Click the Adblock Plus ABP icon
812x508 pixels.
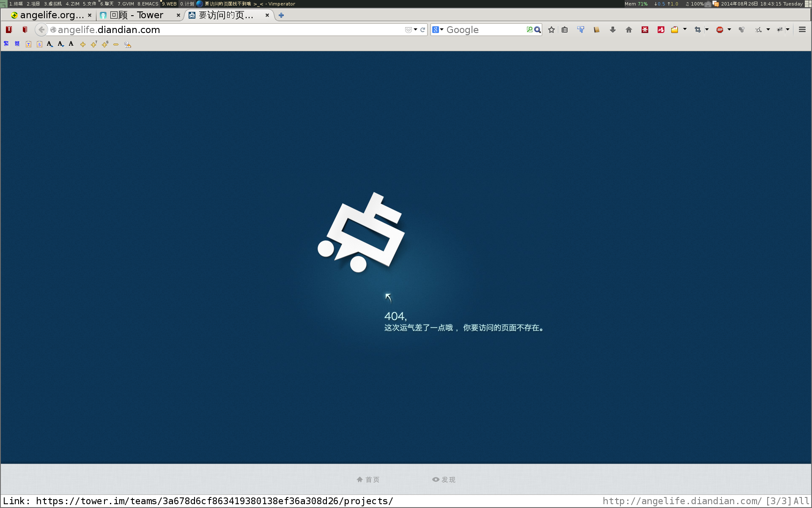(x=719, y=30)
